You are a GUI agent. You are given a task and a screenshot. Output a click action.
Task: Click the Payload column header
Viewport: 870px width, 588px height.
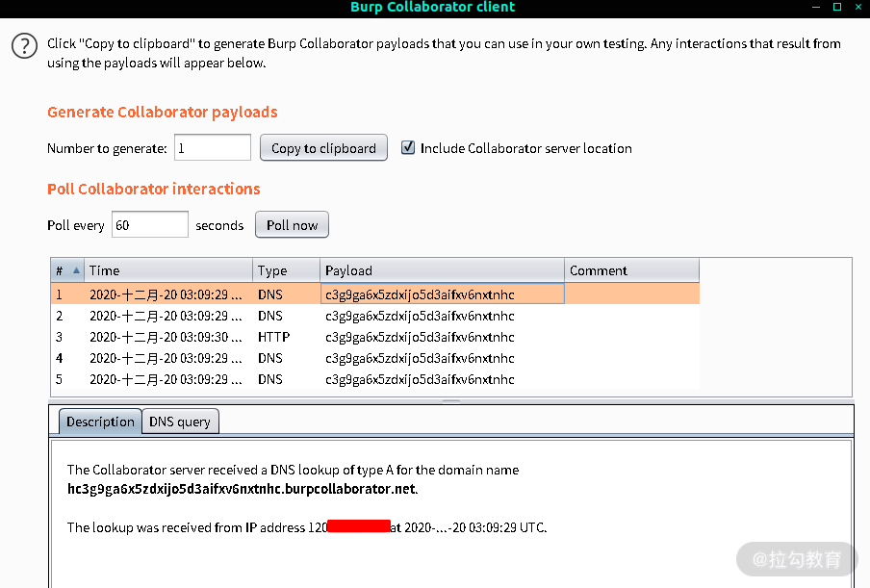pyautogui.click(x=442, y=270)
